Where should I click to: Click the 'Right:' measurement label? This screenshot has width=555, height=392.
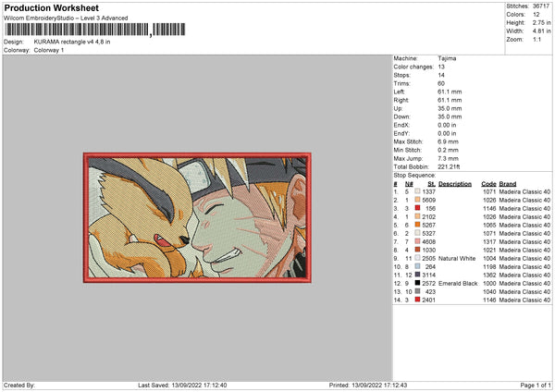(x=401, y=100)
